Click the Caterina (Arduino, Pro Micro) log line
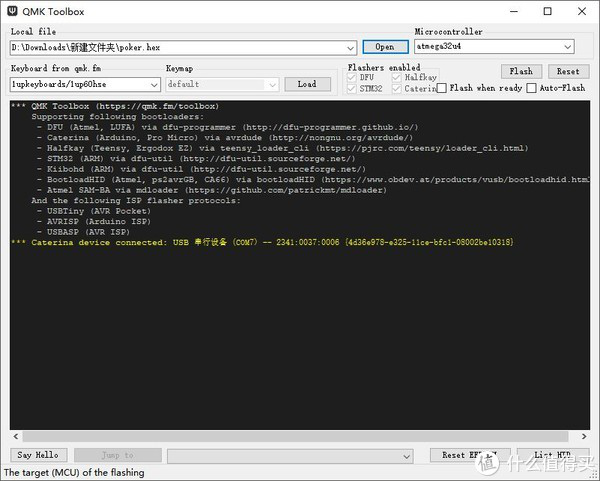Viewport: 600px width, 481px height. pos(225,138)
